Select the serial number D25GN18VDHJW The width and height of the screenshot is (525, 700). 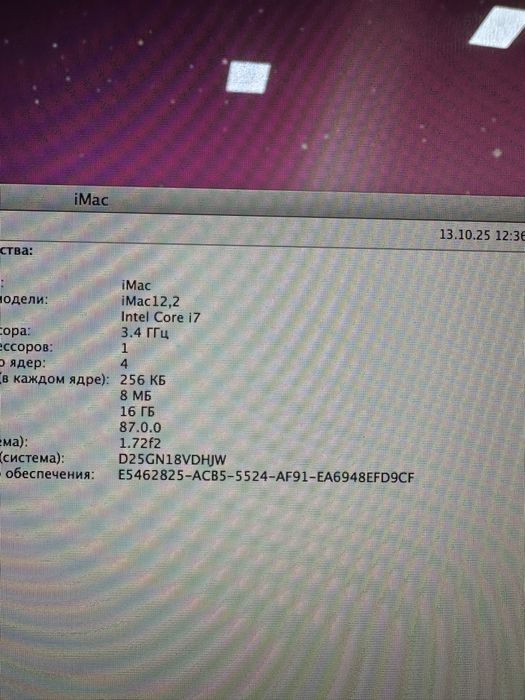click(x=172, y=459)
